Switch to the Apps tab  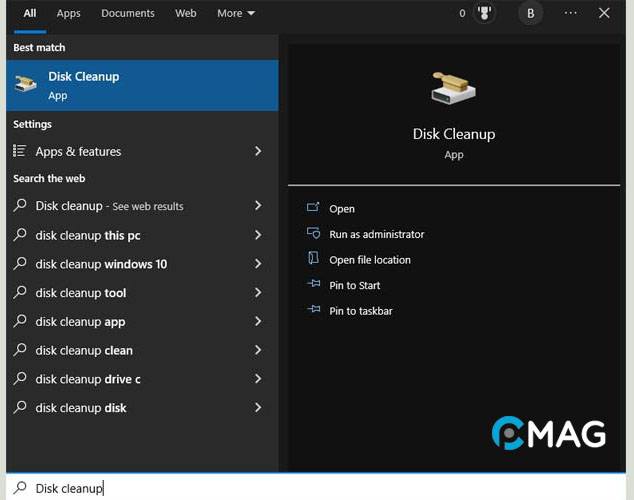[69, 13]
